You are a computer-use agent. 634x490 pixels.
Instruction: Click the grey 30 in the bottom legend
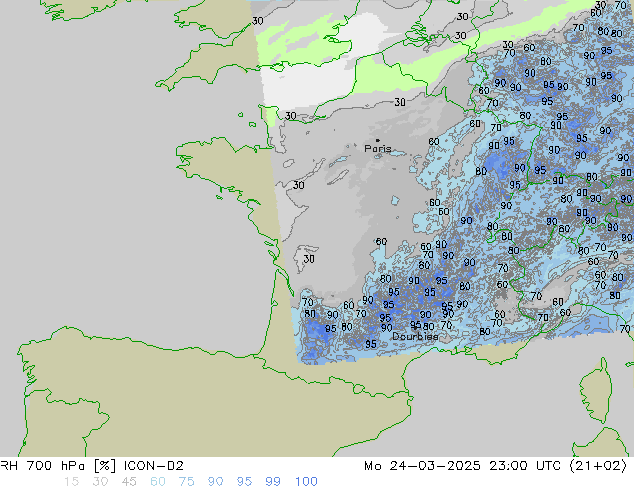tap(100, 482)
